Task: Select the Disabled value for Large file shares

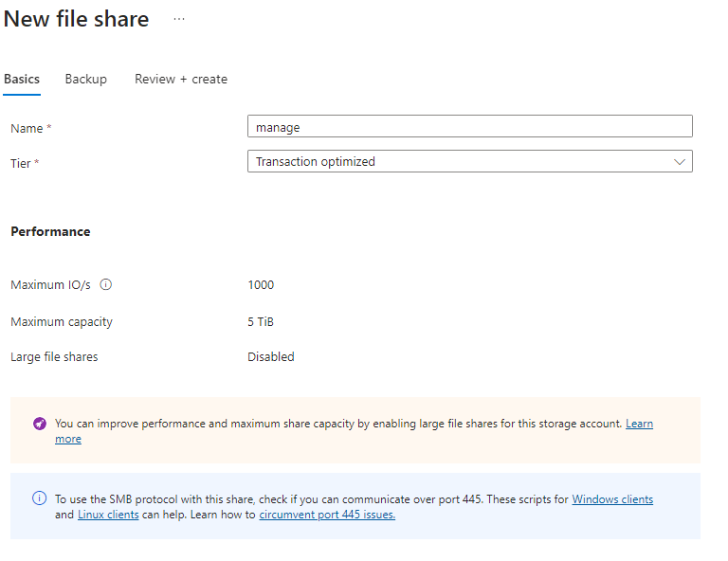Action: tap(271, 357)
